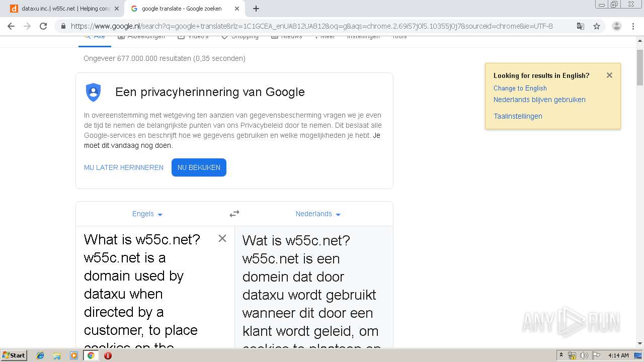Screen dimensions: 644x362
Task: Open a new browser tab
Action: tap(256, 9)
